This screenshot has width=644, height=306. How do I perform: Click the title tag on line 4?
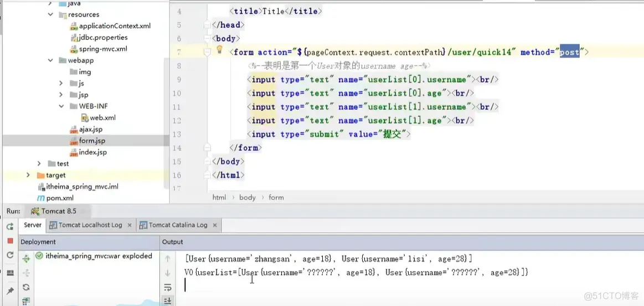276,12
